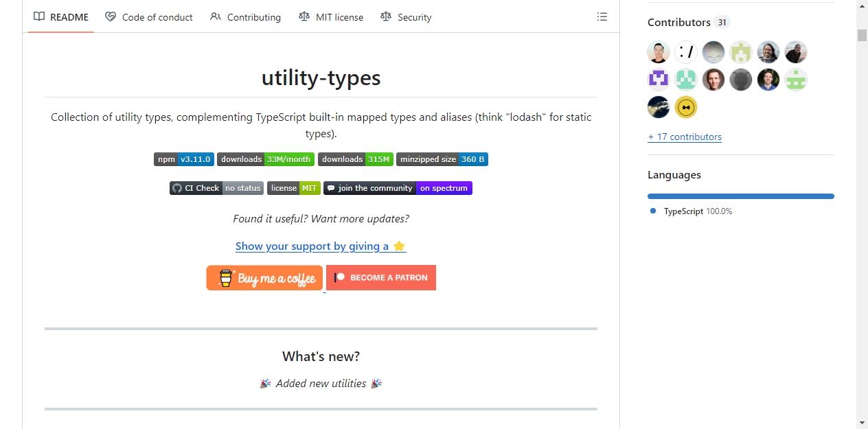Click the dark landscape contributor avatar
868x429 pixels.
pos(659,107)
